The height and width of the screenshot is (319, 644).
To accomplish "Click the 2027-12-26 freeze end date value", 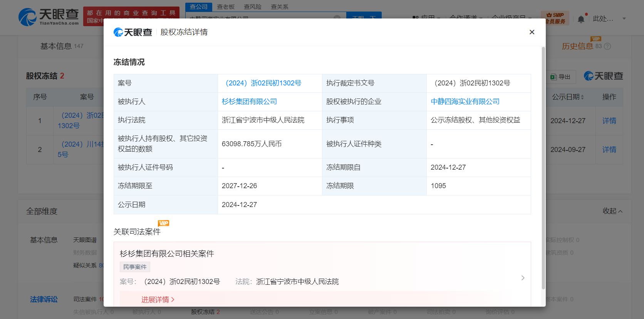I will 239,186.
